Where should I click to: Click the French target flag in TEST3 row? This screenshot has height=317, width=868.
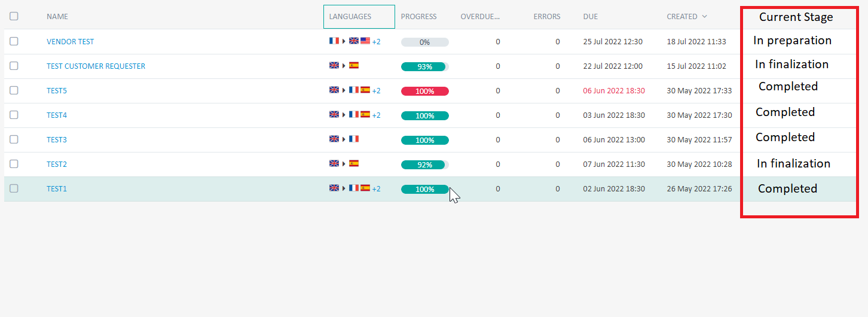pyautogui.click(x=354, y=139)
